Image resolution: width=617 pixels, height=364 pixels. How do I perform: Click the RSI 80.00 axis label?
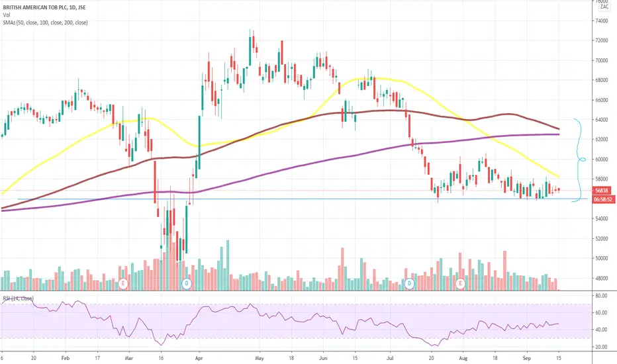click(601, 296)
